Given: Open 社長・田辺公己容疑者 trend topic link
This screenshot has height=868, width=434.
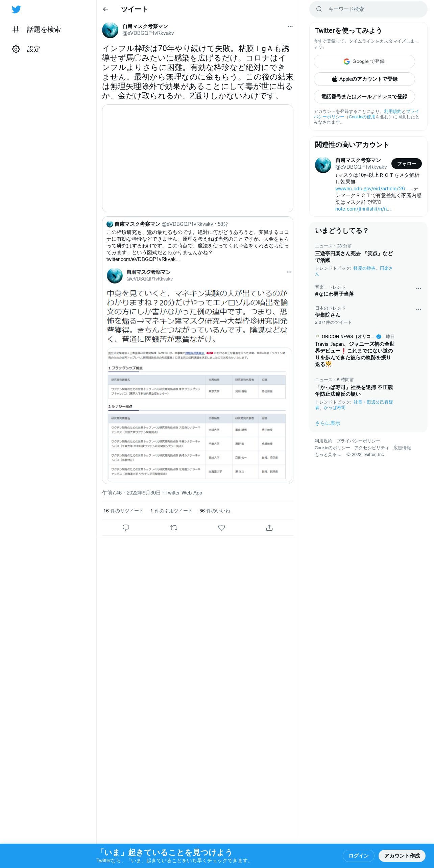Looking at the screenshot, I should click(x=354, y=405).
